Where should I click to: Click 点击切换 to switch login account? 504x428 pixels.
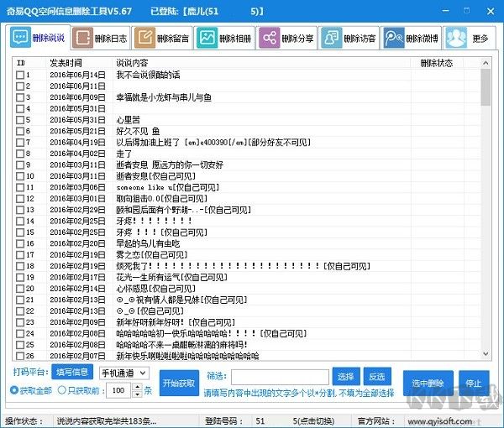(315, 421)
